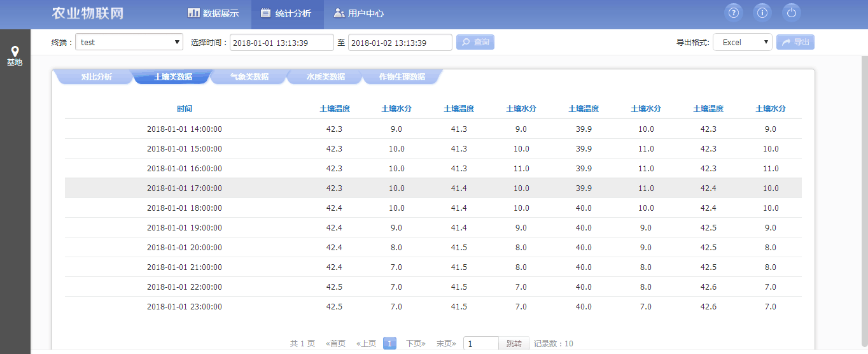Expand the 导出格式 Excel dropdown
Viewport: 868px width, 354px height.
pos(742,42)
